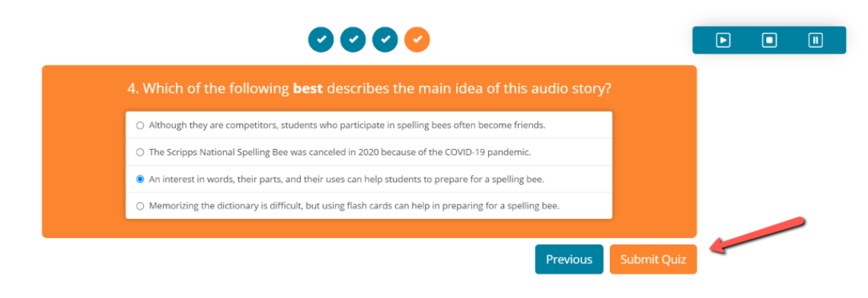This screenshot has height=298, width=868.
Task: Select radio for Spelling Bee canceled 2020 answer
Action: pos(140,153)
